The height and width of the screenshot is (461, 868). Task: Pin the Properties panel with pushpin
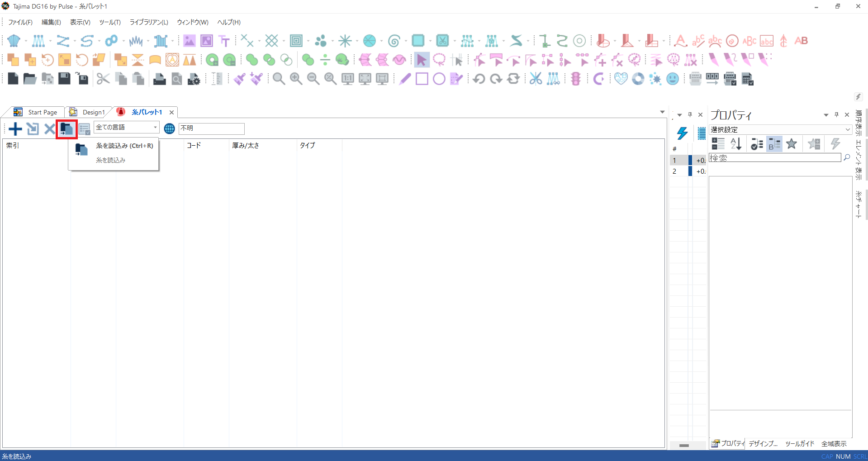click(x=837, y=114)
